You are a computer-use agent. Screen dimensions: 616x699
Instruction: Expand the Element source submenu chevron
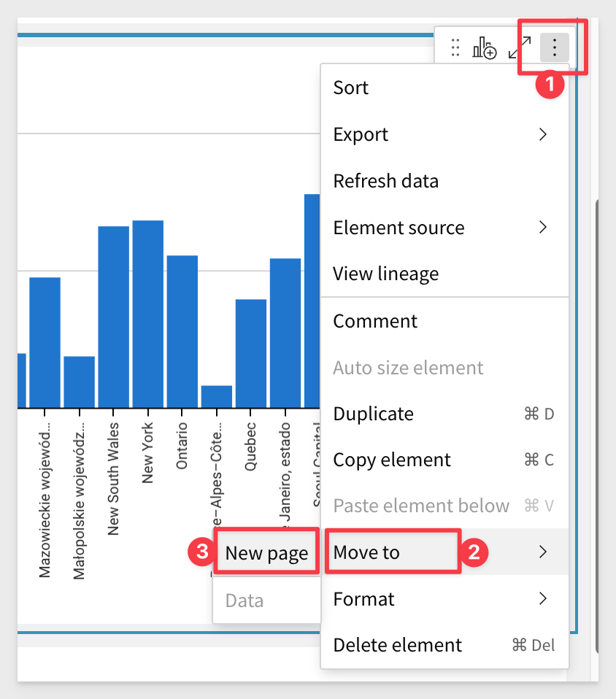(x=542, y=228)
